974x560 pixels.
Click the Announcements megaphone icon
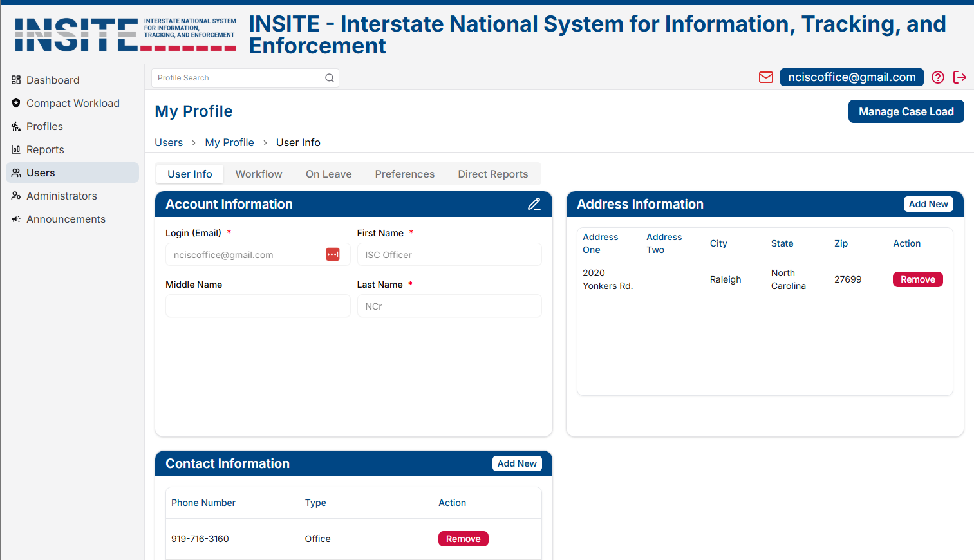tap(16, 219)
